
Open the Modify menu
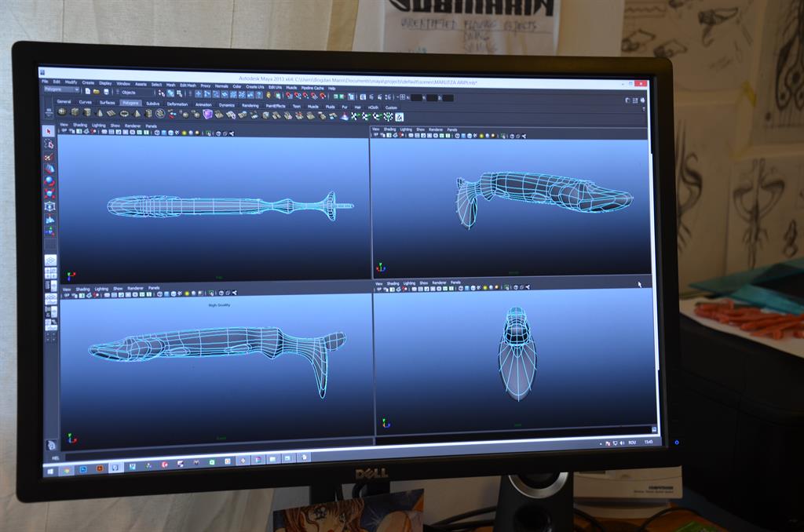(x=71, y=82)
